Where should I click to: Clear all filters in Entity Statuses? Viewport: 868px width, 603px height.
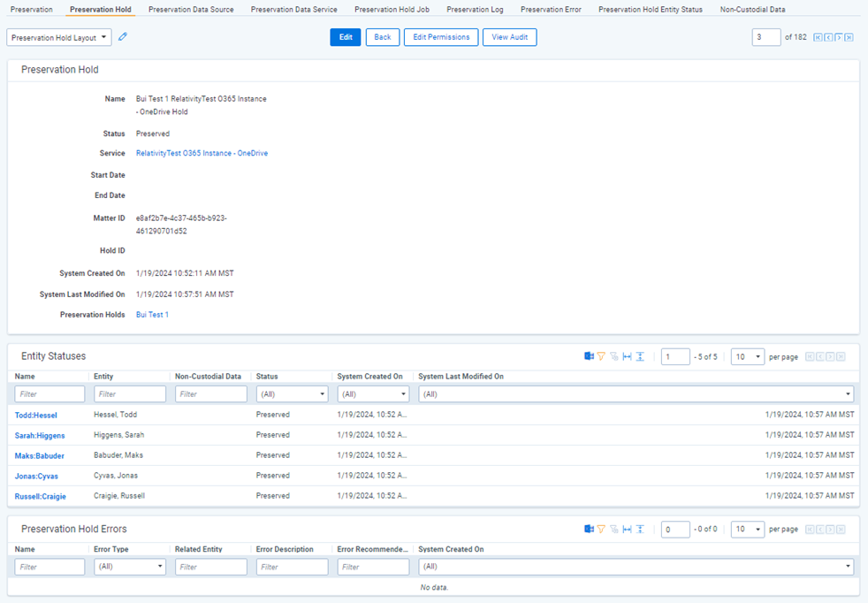tap(614, 356)
